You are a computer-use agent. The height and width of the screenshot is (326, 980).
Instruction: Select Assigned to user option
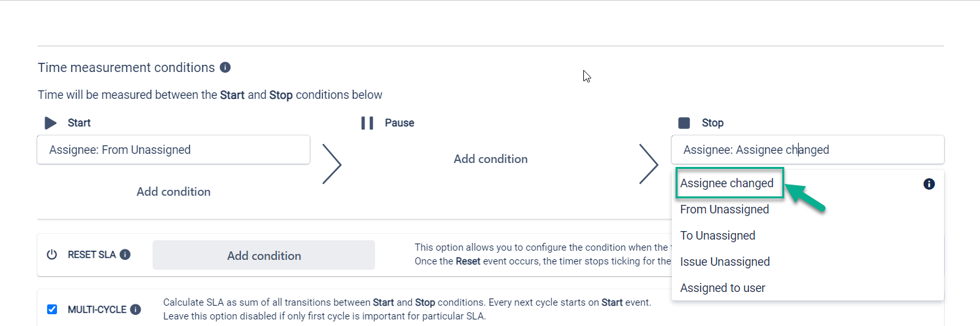tap(722, 288)
